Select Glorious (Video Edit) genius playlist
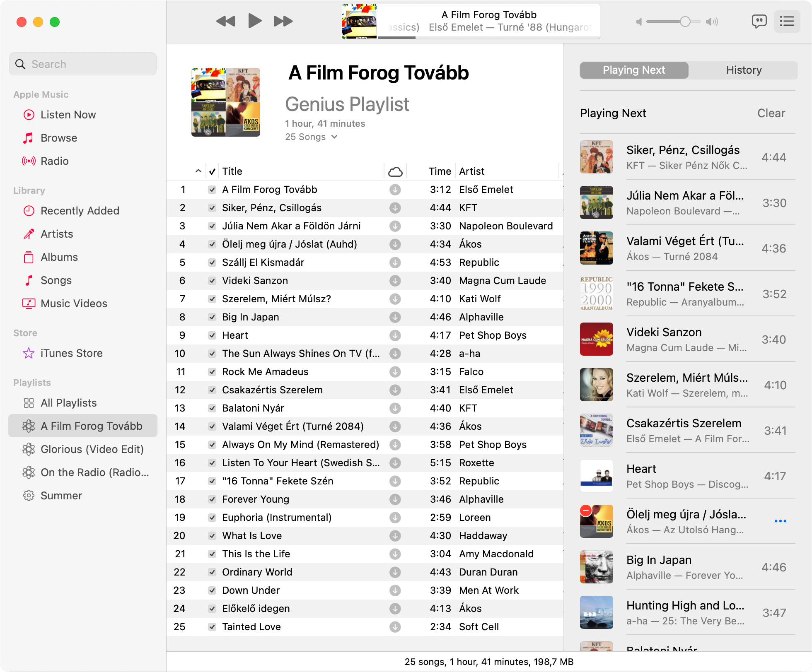The image size is (812, 672). [83, 449]
